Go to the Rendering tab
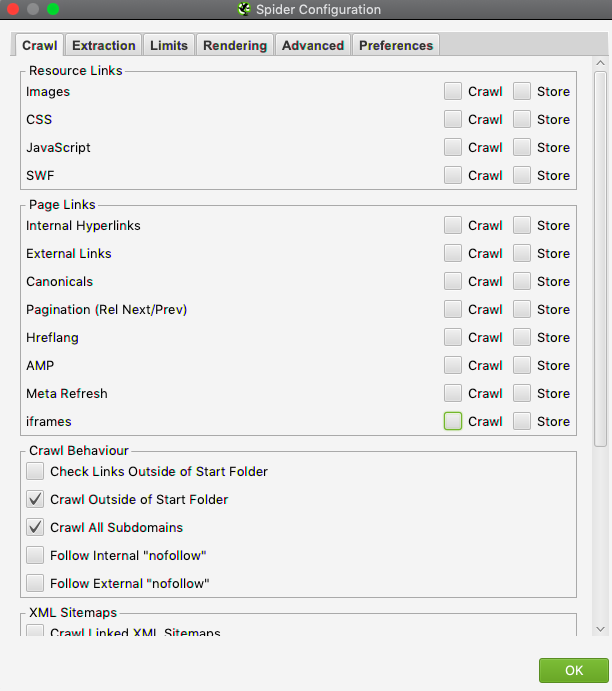612x691 pixels. point(235,45)
